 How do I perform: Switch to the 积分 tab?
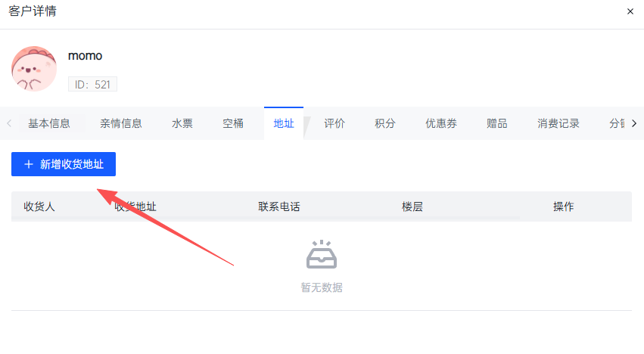[x=385, y=123]
